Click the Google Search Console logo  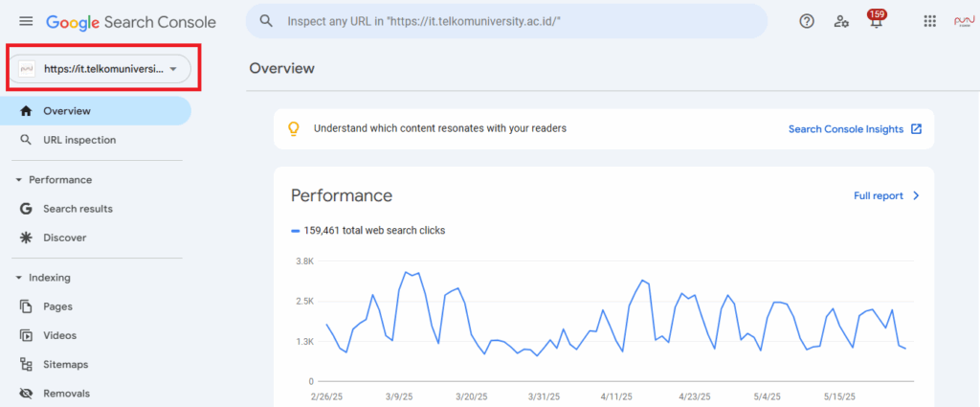pyautogui.click(x=131, y=23)
